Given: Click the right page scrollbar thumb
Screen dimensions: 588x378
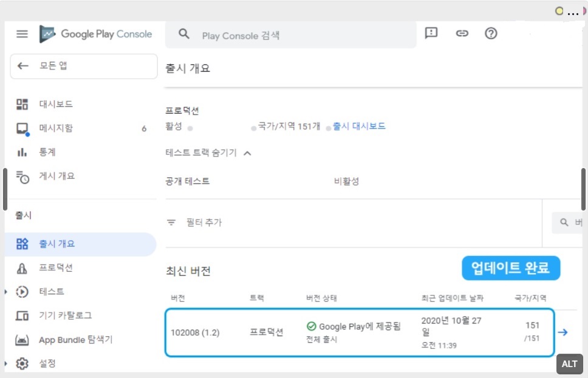Looking at the screenshot, I should [584, 189].
